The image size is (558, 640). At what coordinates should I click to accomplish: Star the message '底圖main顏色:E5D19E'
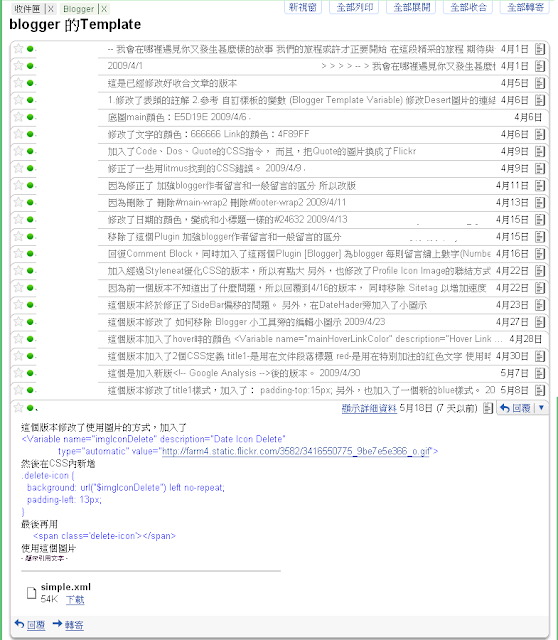click(x=18, y=117)
